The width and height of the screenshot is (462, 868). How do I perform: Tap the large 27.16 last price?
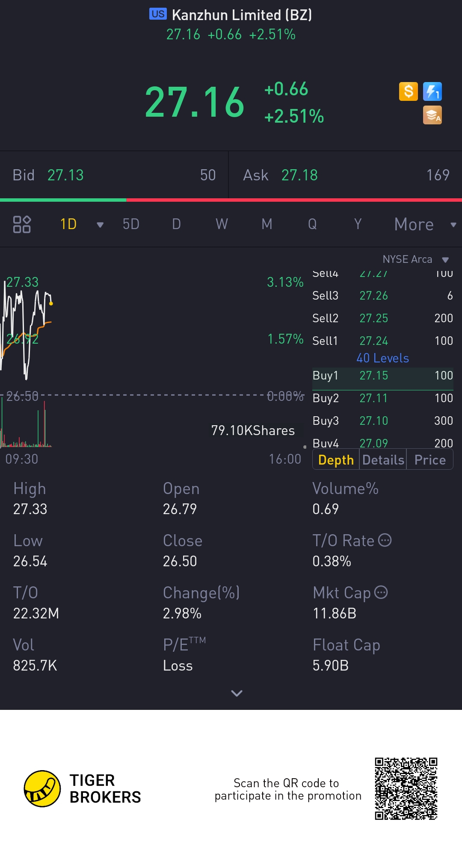coord(195,102)
